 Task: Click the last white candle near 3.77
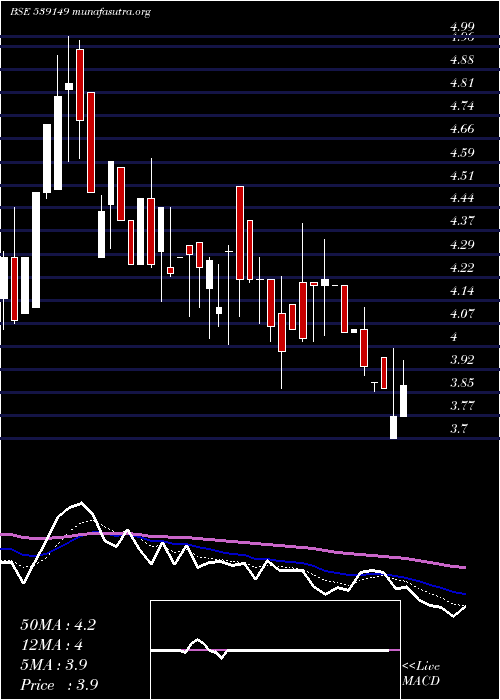click(404, 401)
